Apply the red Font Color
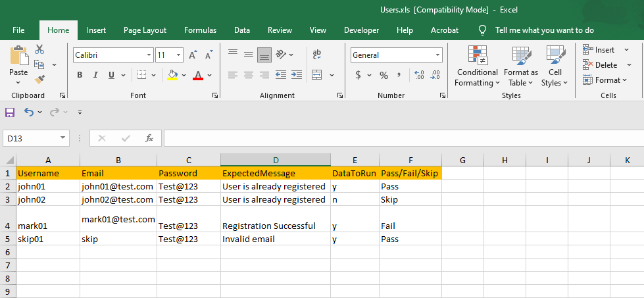The height and width of the screenshot is (298, 644). pos(199,75)
